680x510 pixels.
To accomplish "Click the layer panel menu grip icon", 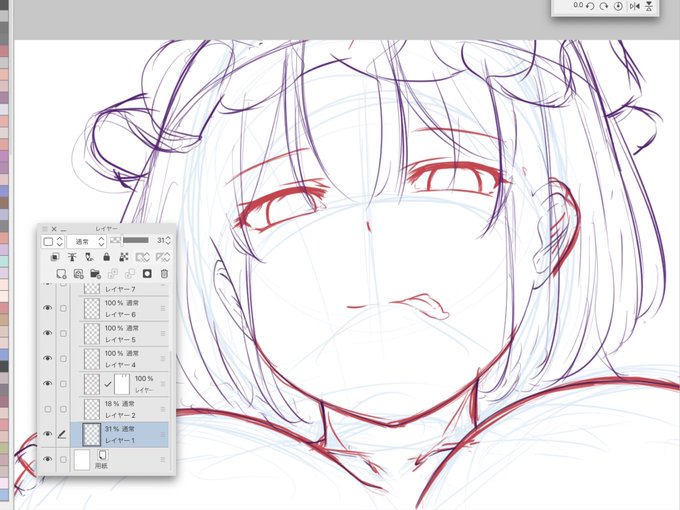I will coord(45,229).
